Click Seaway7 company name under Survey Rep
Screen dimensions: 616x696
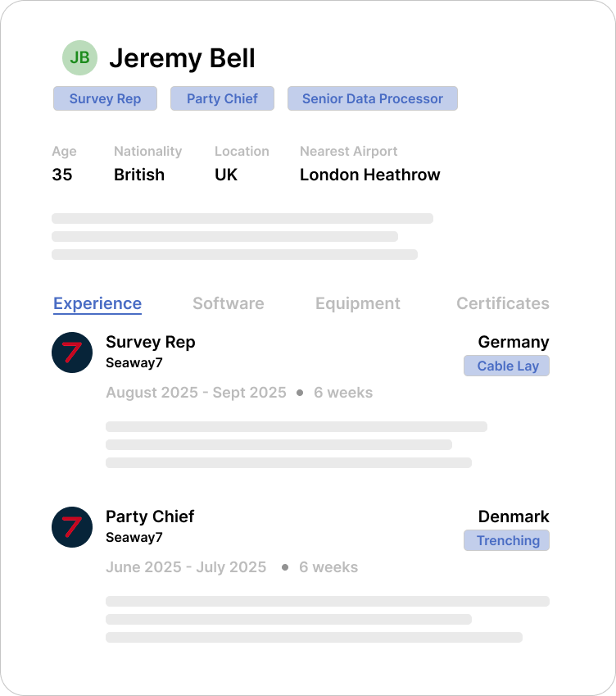(134, 362)
